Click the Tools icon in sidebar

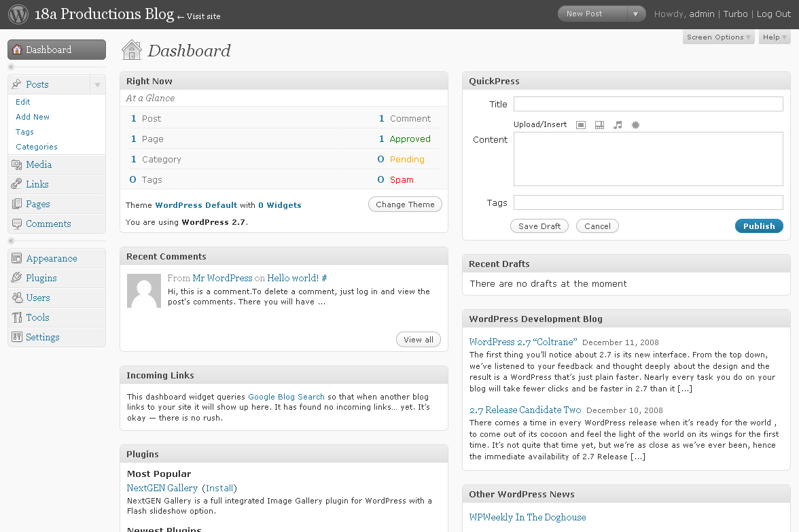tap(17, 317)
